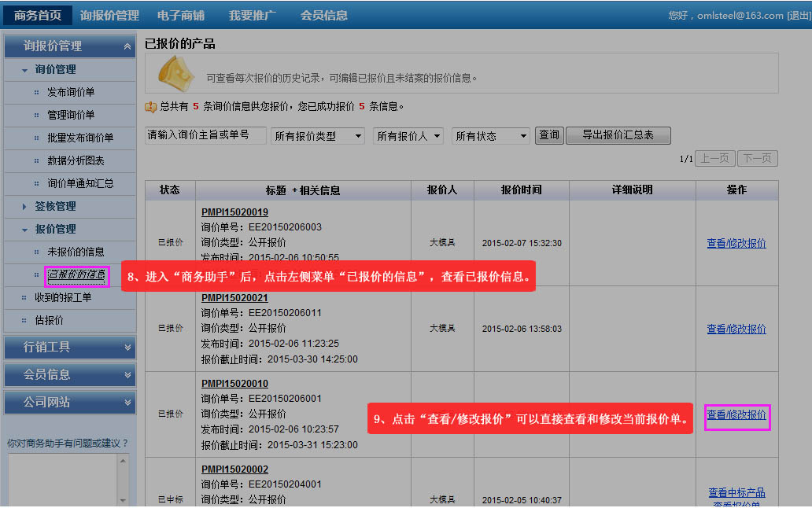Image resolution: width=812 pixels, height=508 pixels.
Task: Collapse the 询报价管理 sidebar panel
Action: click(127, 46)
